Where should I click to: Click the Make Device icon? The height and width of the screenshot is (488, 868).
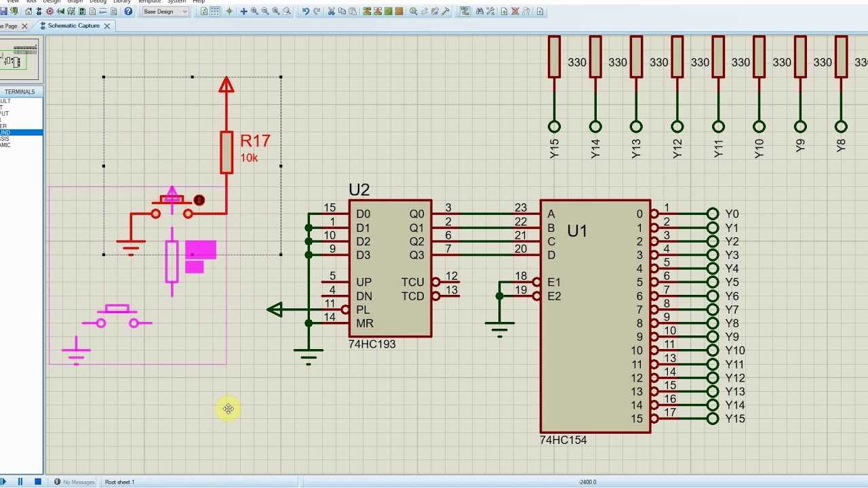tap(425, 12)
